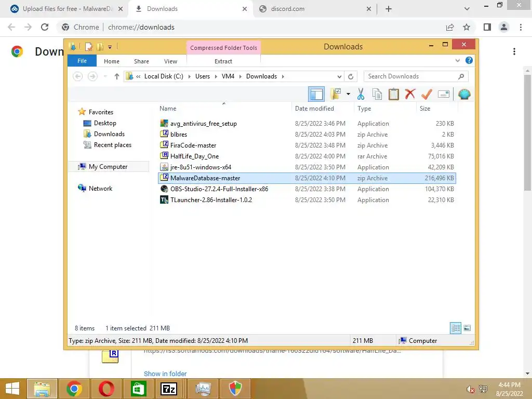Screen dimensions: 532x399
Task: Click quick access Properties icon in title bar
Action: pyautogui.click(x=88, y=46)
